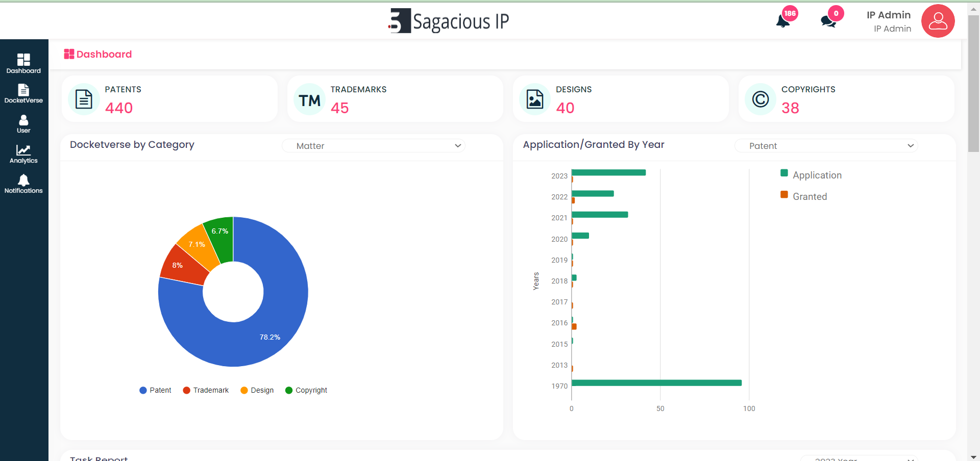Click the Copyrights symbol icon
Viewport: 980px width, 461px height.
(760, 99)
